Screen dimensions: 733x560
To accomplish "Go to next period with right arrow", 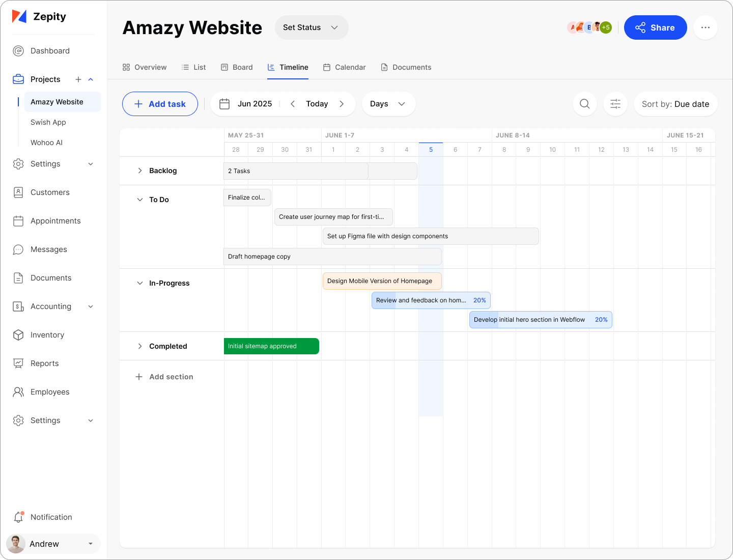I will [x=342, y=104].
